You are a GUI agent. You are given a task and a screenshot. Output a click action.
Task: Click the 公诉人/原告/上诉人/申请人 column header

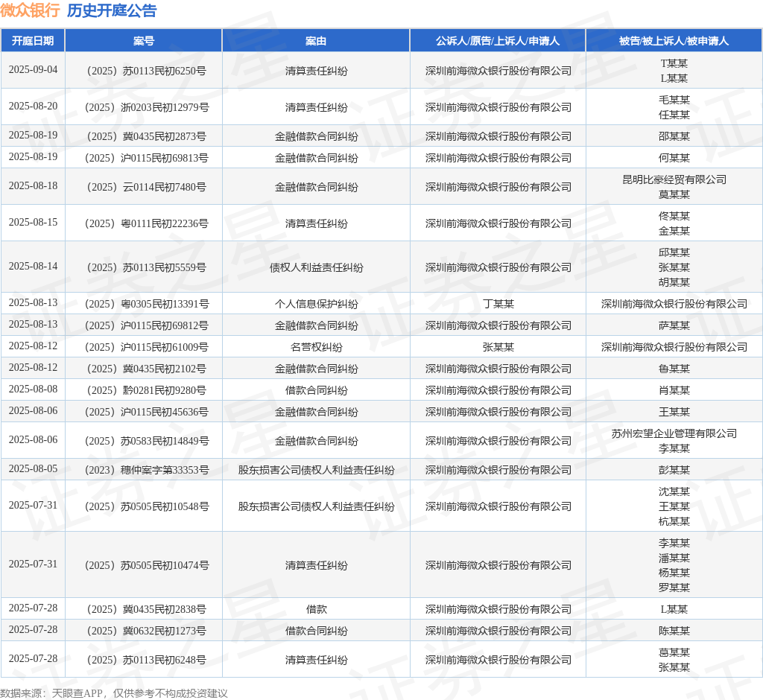tap(498, 41)
